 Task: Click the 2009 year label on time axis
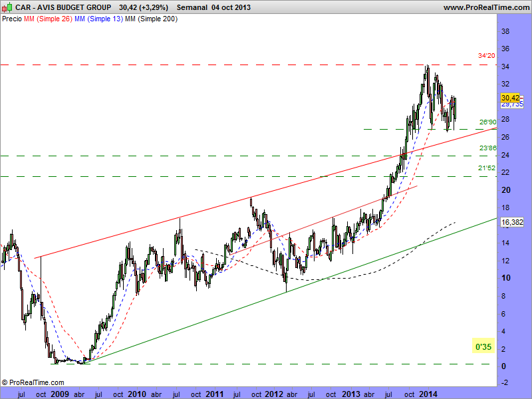click(x=60, y=394)
